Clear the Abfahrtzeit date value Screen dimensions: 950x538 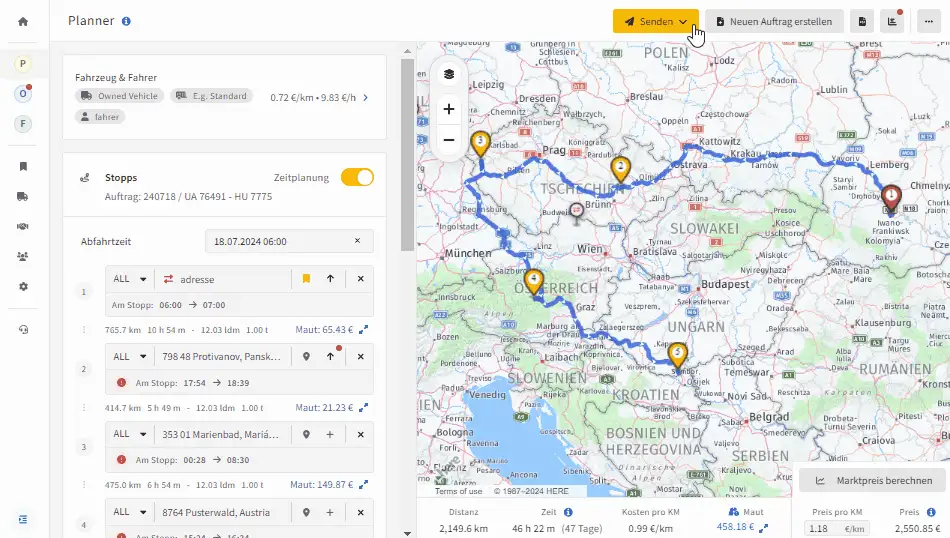tap(357, 241)
